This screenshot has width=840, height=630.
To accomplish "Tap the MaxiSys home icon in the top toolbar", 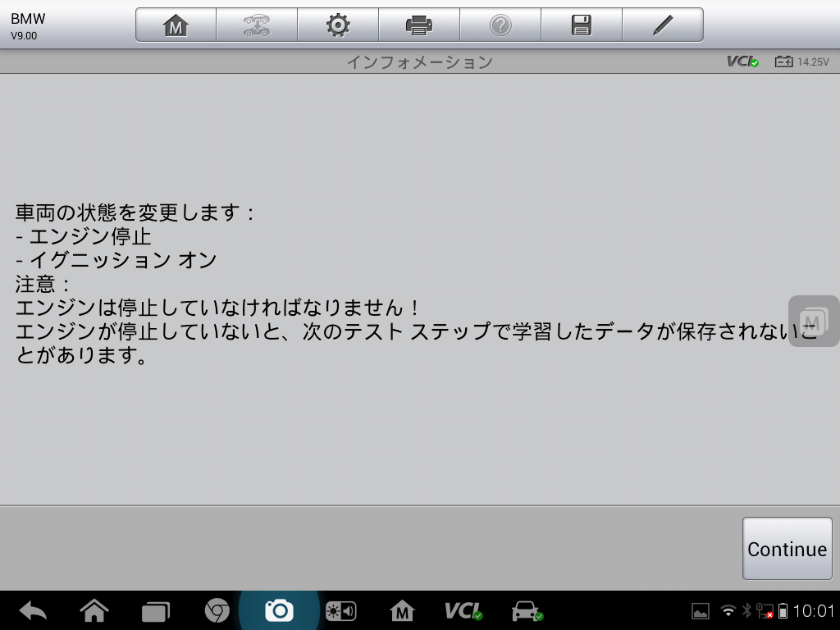I will (176, 25).
